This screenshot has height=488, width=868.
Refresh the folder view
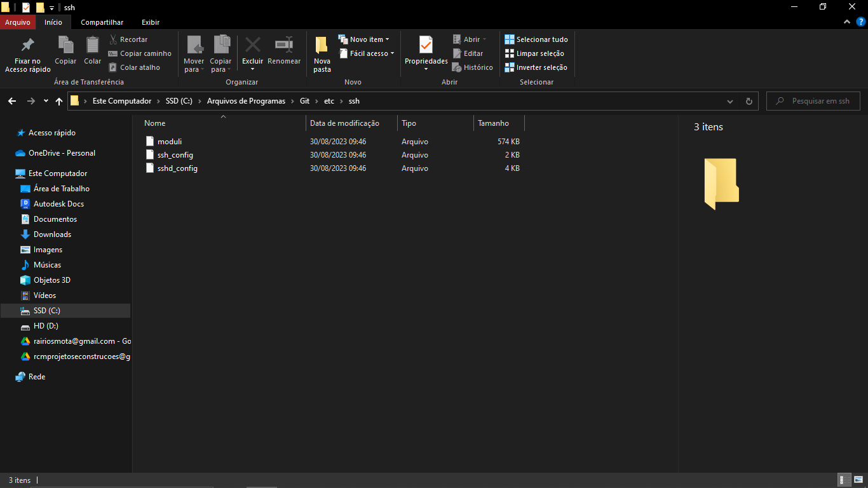click(x=749, y=101)
